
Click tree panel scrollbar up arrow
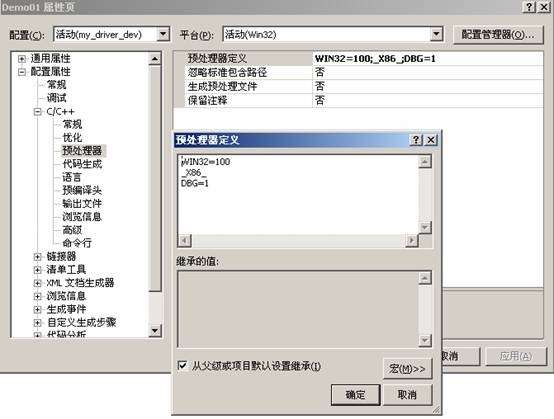point(155,59)
